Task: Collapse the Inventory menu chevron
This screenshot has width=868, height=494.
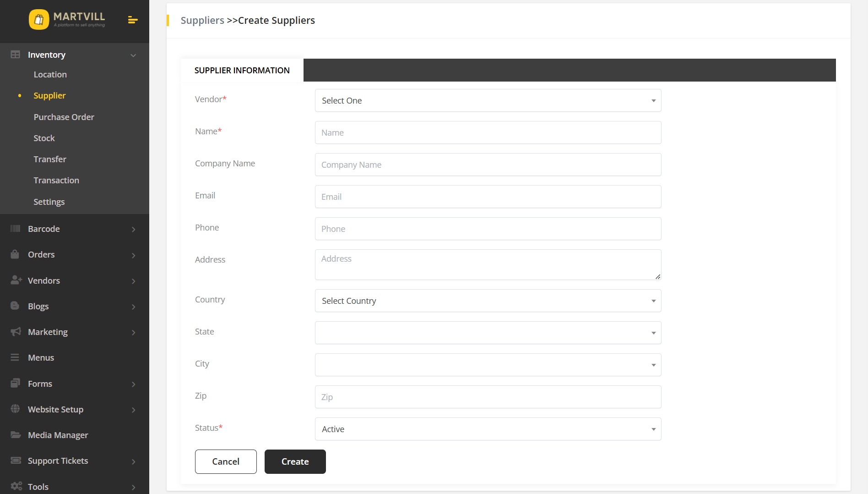Action: coord(133,55)
